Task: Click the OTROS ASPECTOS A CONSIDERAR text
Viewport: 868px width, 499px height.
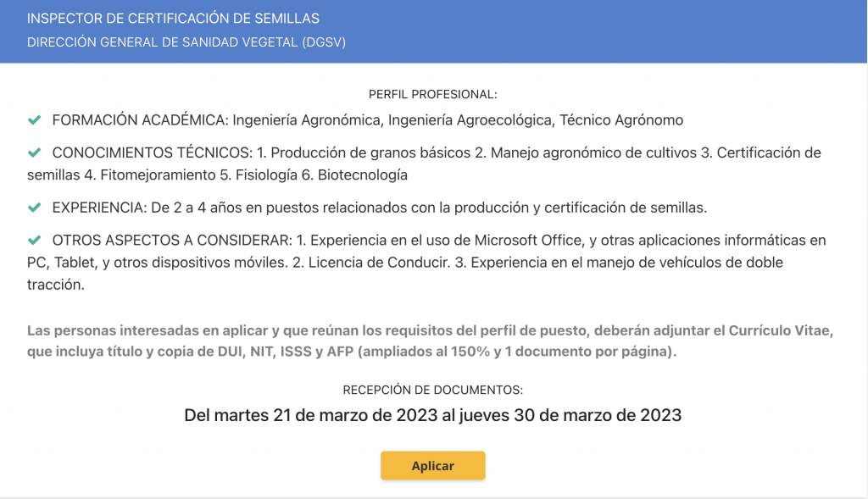Action: tap(427, 263)
